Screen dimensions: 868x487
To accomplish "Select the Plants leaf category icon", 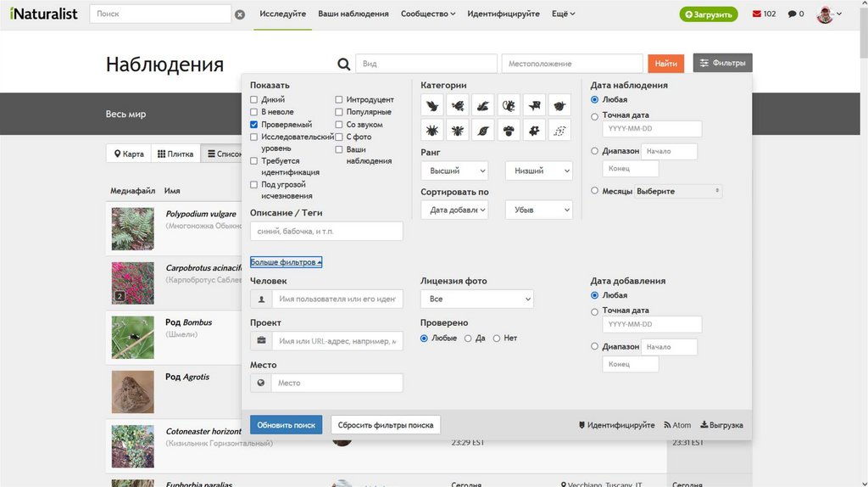I will (x=482, y=131).
